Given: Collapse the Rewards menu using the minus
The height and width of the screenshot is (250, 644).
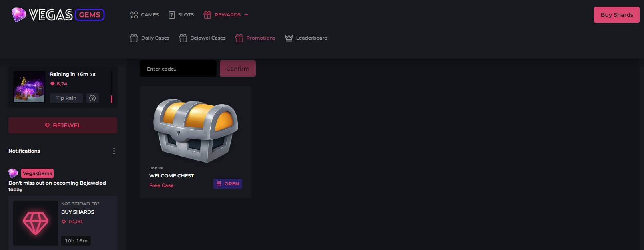Looking at the screenshot, I should pyautogui.click(x=246, y=15).
